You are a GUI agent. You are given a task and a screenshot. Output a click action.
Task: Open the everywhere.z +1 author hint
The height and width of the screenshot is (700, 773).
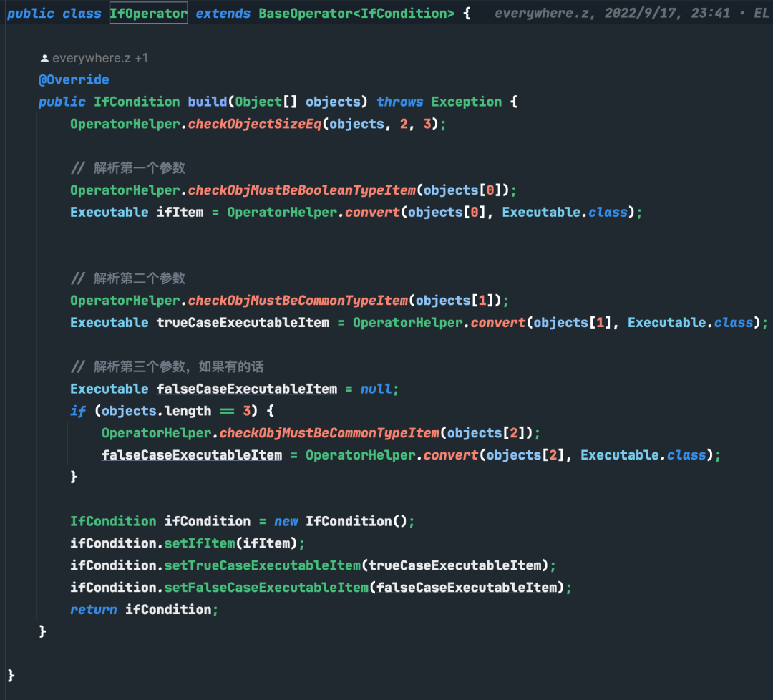tap(100, 58)
